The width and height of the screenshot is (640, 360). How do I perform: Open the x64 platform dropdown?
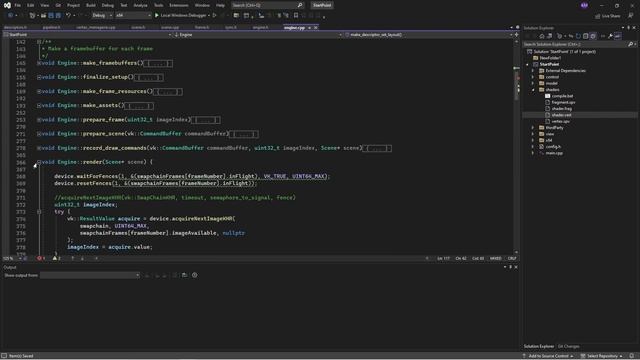pyautogui.click(x=133, y=16)
